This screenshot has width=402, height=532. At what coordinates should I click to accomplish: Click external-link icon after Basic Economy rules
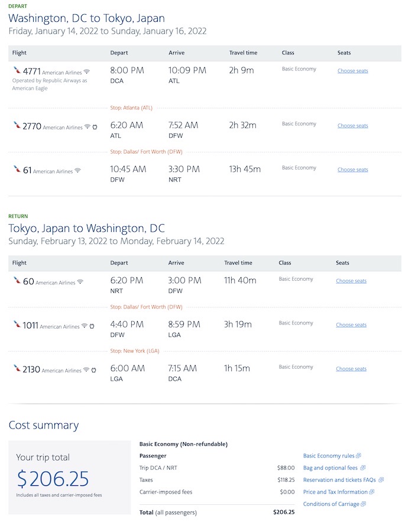pyautogui.click(x=359, y=456)
